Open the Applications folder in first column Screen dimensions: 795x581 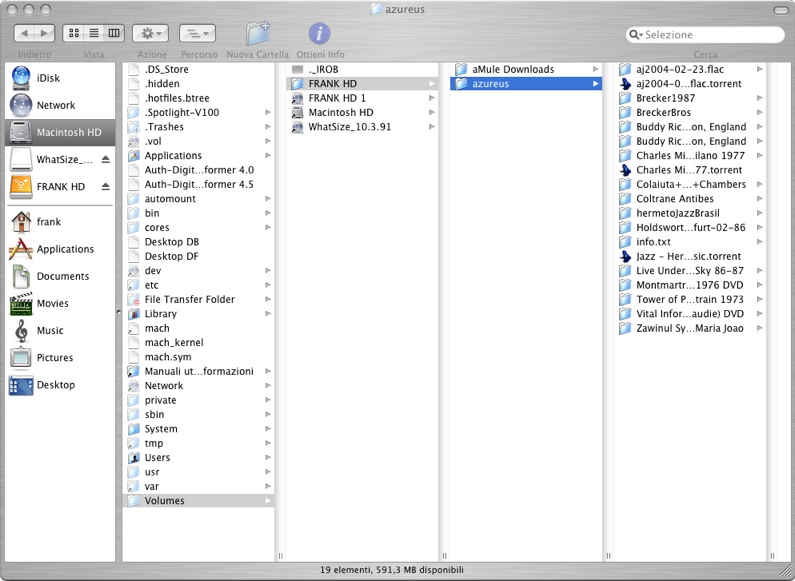(x=198, y=156)
